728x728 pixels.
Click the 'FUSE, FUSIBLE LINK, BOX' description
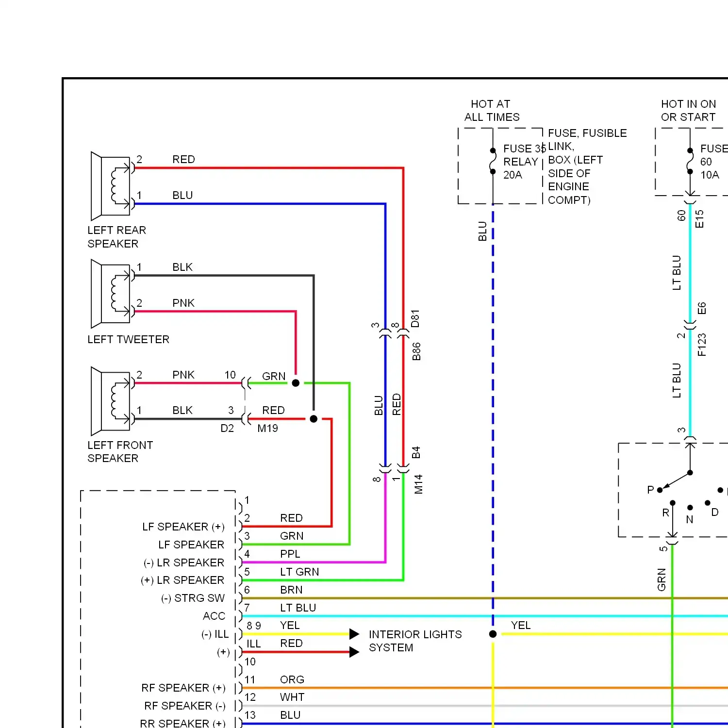[x=587, y=166]
